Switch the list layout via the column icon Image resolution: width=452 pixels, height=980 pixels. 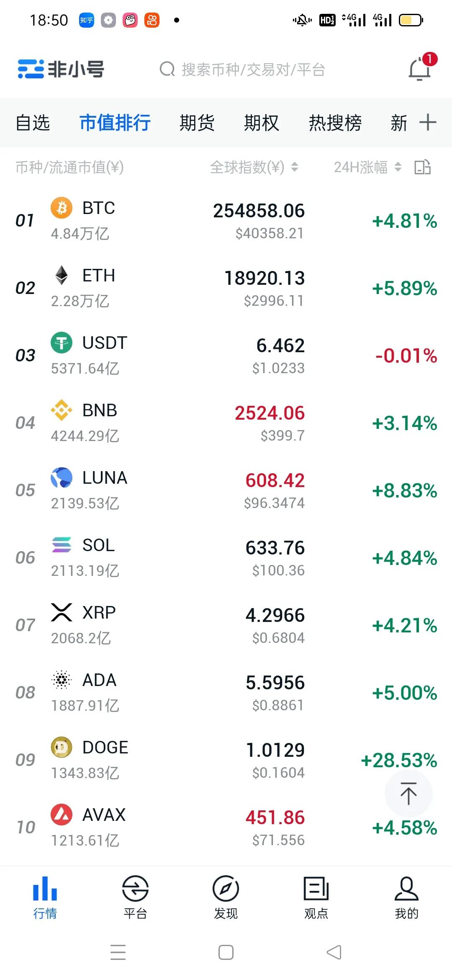point(422,167)
